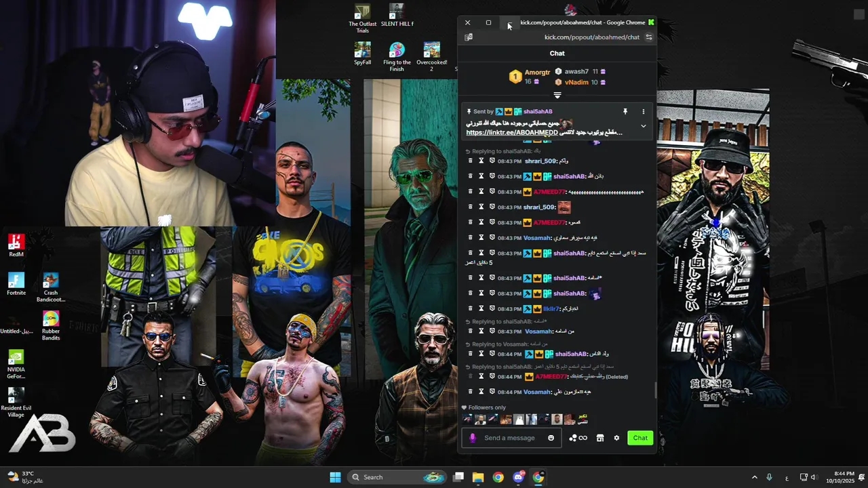Open Crash Bandicoot desktop shortcut
The image size is (868, 488).
point(51,287)
